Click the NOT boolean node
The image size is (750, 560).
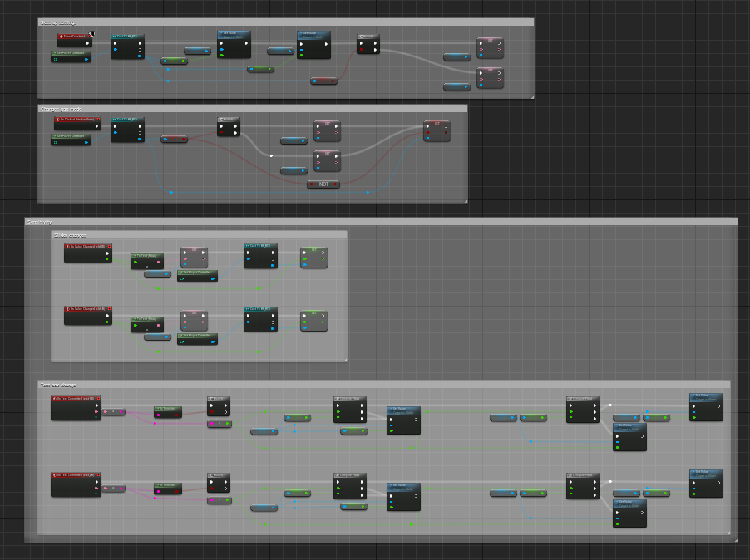click(323, 184)
